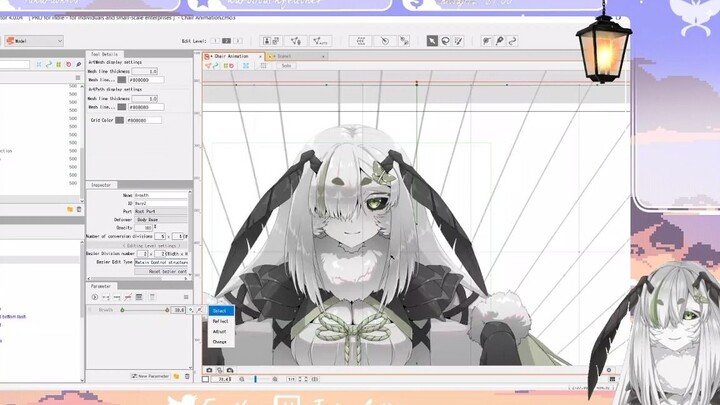Open the ArtMesh Mesh line thickness spinner
The width and height of the screenshot is (720, 405).
145,71
